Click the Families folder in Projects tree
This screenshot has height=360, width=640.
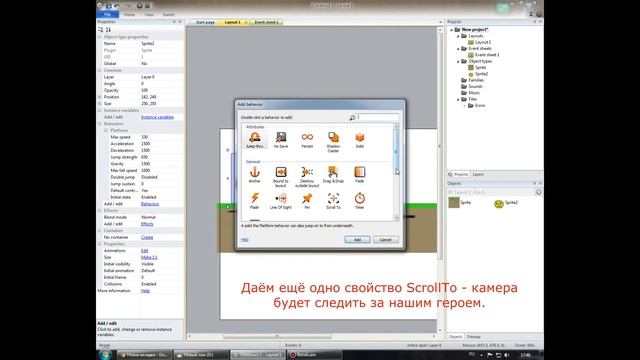click(x=476, y=80)
